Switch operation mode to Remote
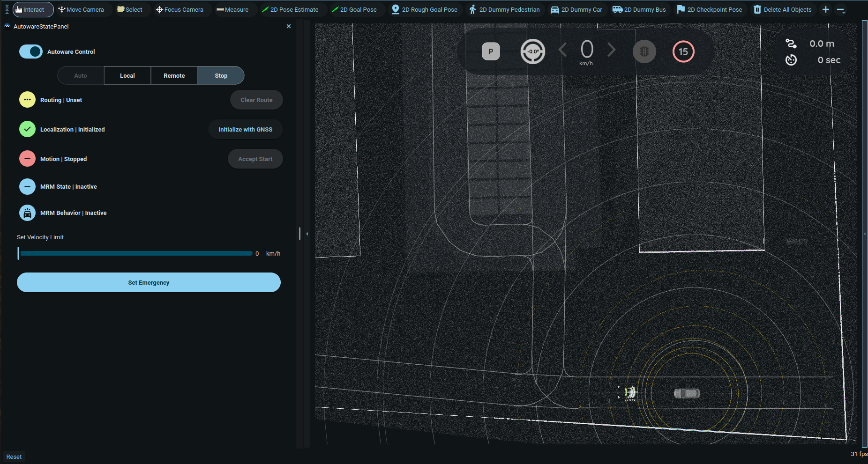The height and width of the screenshot is (464, 868). pyautogui.click(x=174, y=75)
